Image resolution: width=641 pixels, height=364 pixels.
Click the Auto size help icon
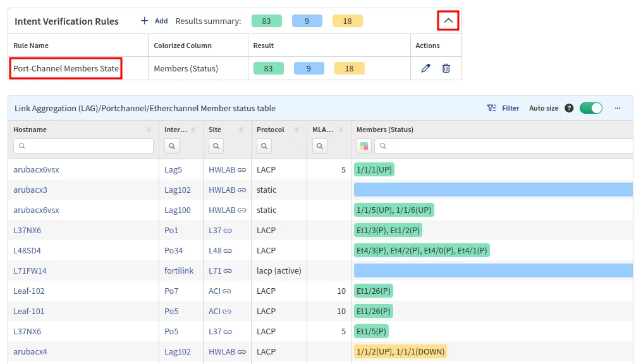[x=569, y=108]
